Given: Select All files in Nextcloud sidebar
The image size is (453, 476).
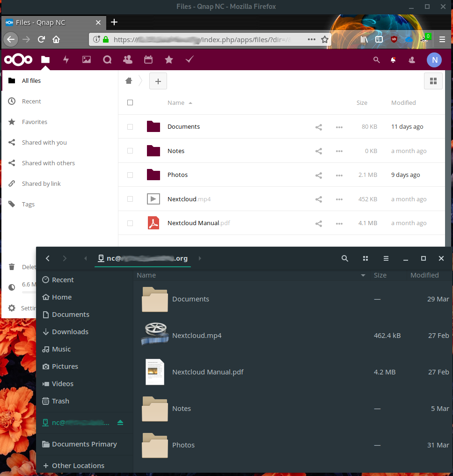Looking at the screenshot, I should point(60,81).
